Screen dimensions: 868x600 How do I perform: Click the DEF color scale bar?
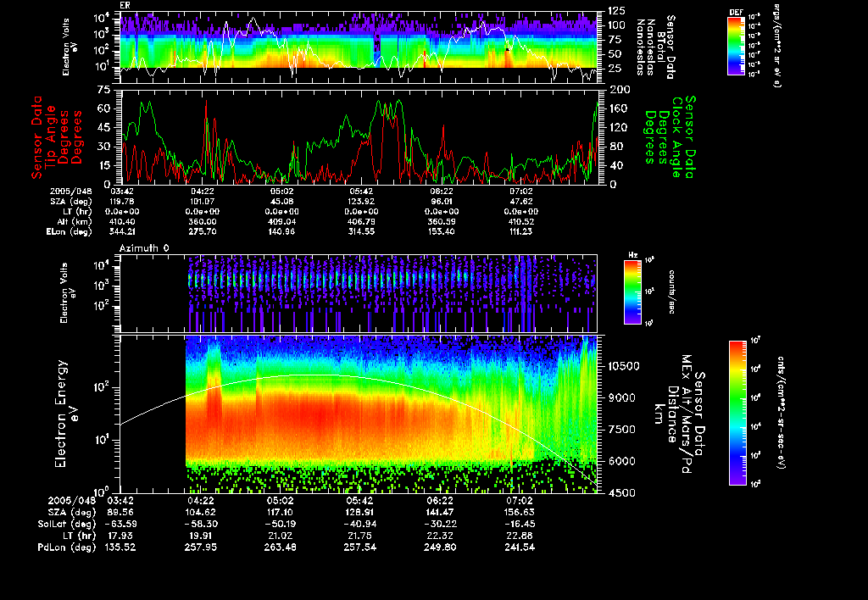pos(736,46)
